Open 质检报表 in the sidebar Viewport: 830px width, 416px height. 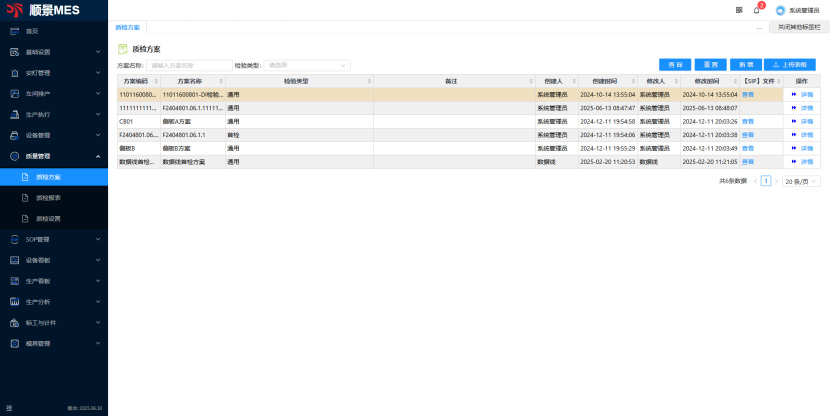[x=48, y=198]
